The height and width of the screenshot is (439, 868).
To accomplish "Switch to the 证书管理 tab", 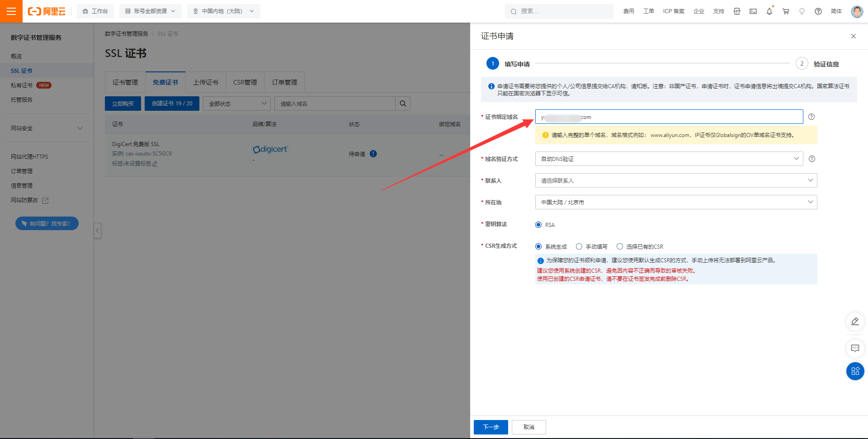I will pyautogui.click(x=125, y=82).
